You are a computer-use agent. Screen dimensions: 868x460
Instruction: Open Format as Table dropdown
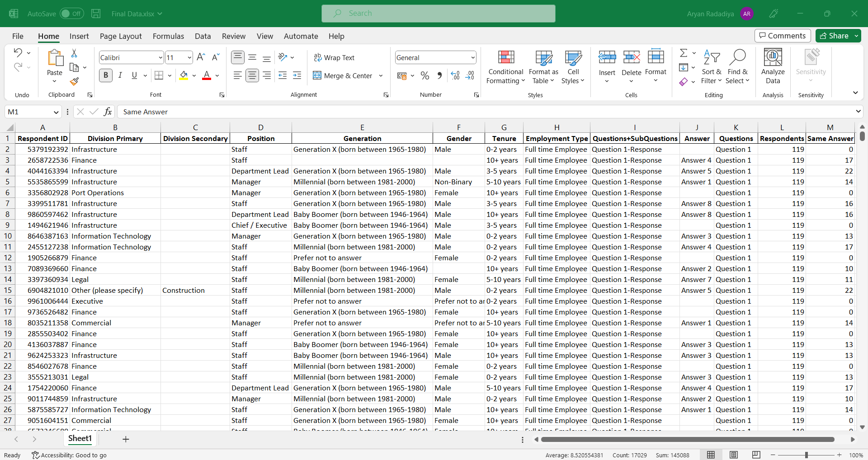[543, 66]
